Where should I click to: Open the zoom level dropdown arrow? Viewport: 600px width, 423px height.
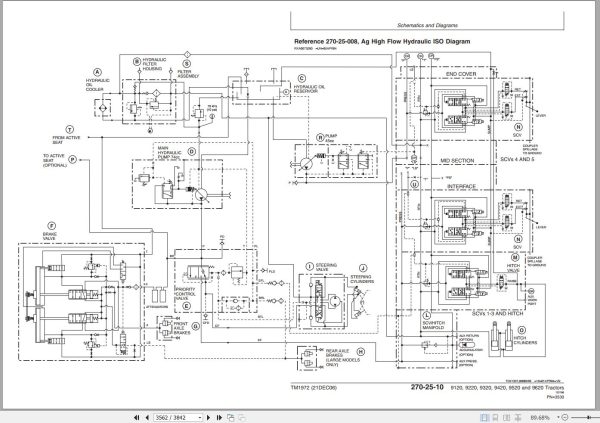pyautogui.click(x=558, y=417)
